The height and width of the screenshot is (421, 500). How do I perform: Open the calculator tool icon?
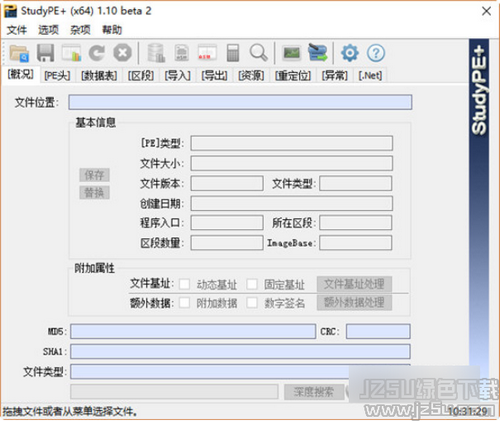[233, 53]
